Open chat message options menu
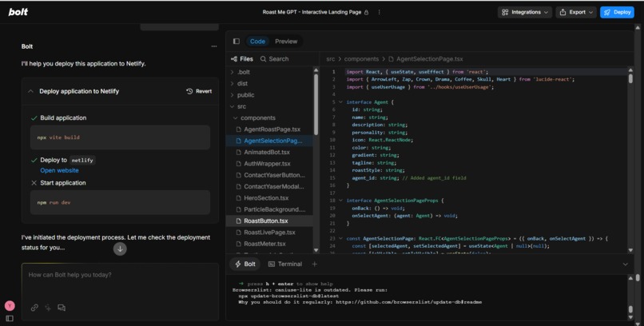644x326 pixels. click(x=214, y=46)
